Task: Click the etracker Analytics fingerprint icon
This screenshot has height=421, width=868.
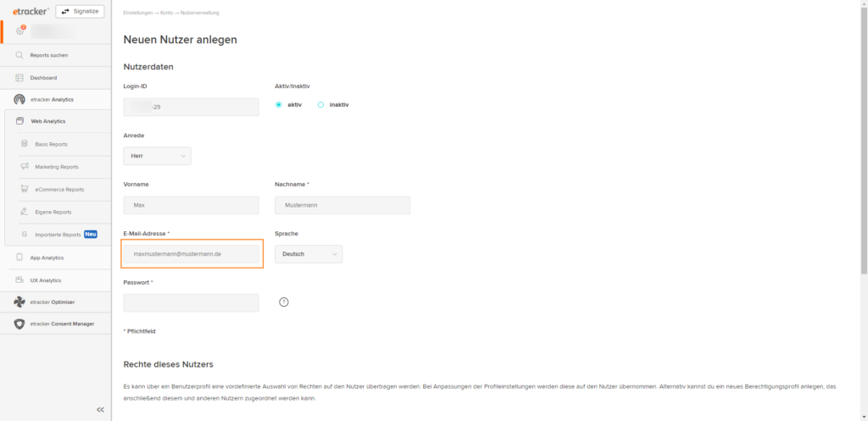Action: point(19,100)
